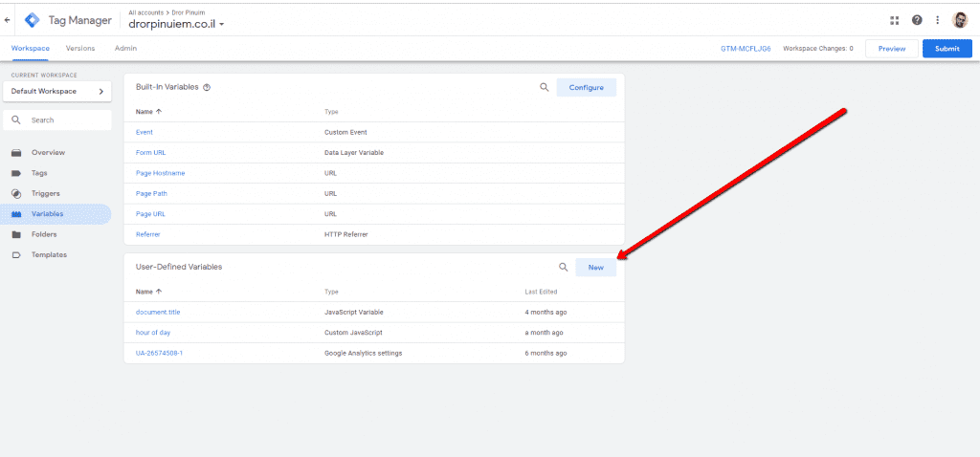Switch to the Admin tab
Screen dimensions: 980x457
click(125, 48)
